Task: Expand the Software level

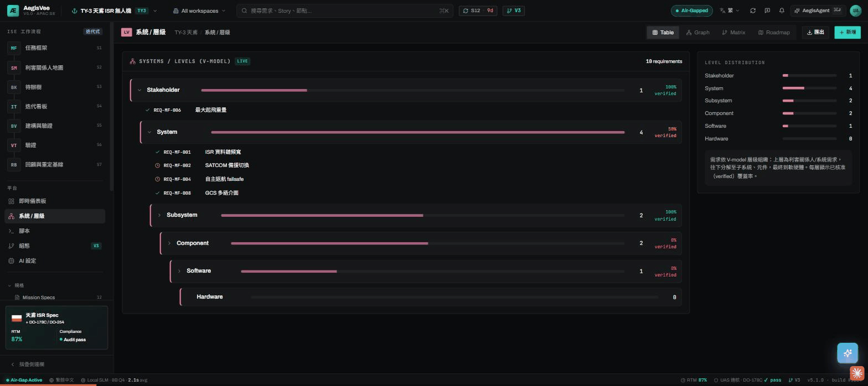Action: click(x=179, y=271)
